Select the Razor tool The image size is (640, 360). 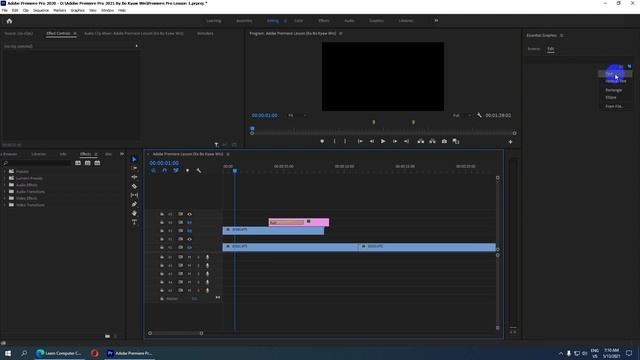click(x=134, y=186)
